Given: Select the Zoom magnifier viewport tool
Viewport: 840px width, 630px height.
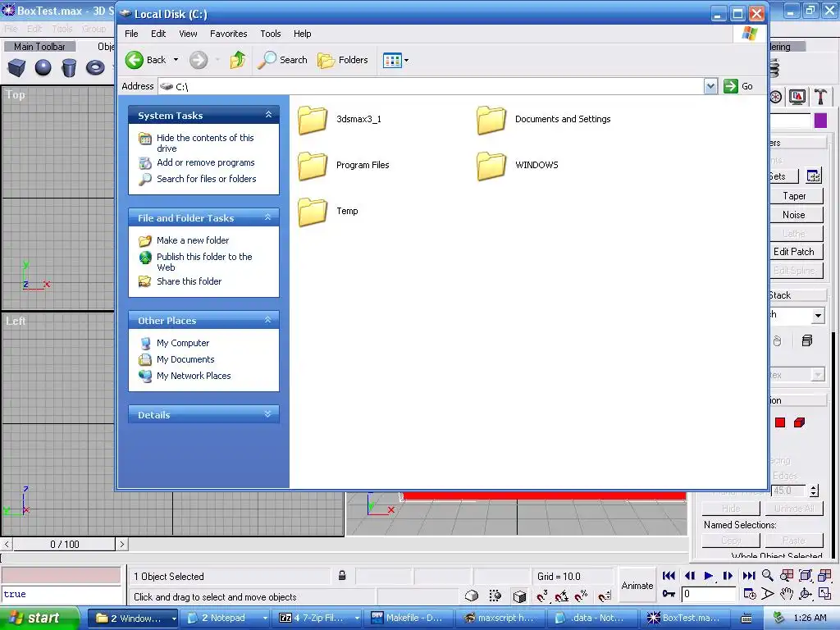Looking at the screenshot, I should 768,575.
